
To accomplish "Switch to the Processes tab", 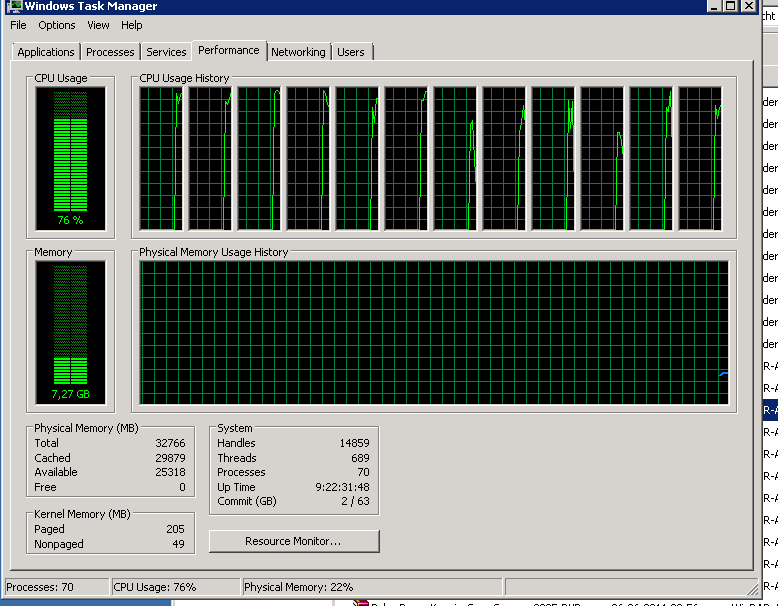I will (110, 52).
